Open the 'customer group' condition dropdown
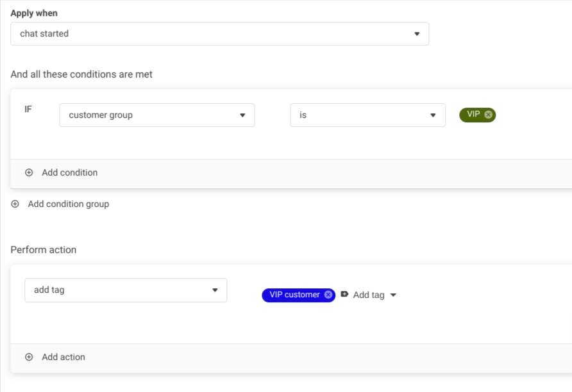The width and height of the screenshot is (572, 392). click(x=147, y=115)
